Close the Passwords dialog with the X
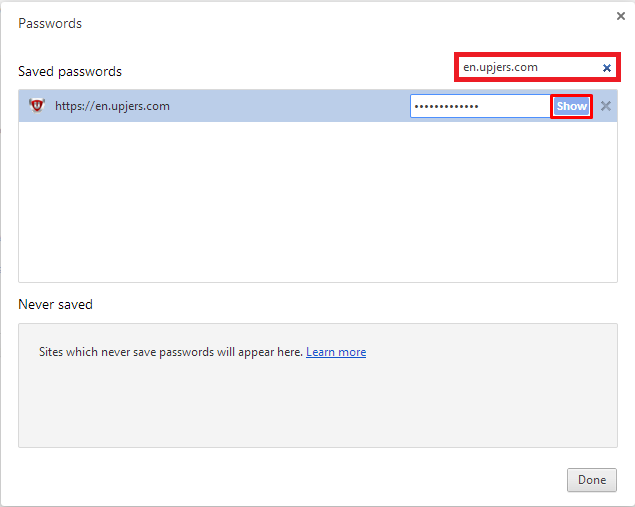Screen dimensions: 635x507 (x=620, y=16)
